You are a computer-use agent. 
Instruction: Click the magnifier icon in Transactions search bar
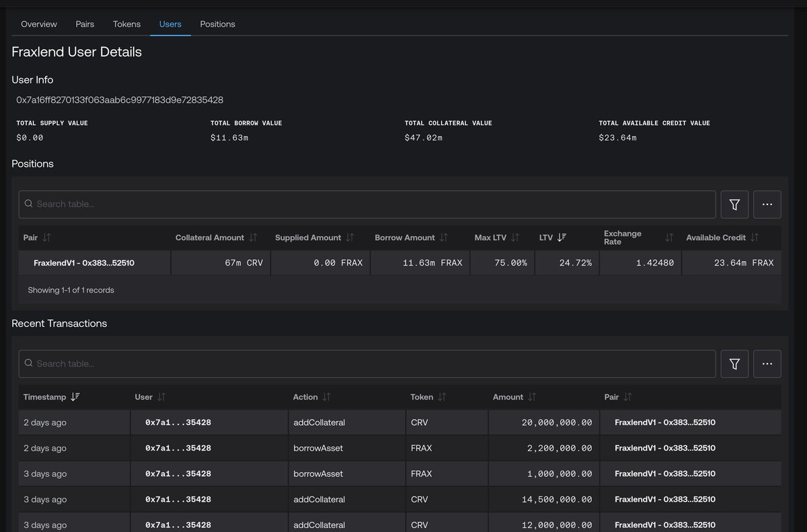click(x=28, y=364)
